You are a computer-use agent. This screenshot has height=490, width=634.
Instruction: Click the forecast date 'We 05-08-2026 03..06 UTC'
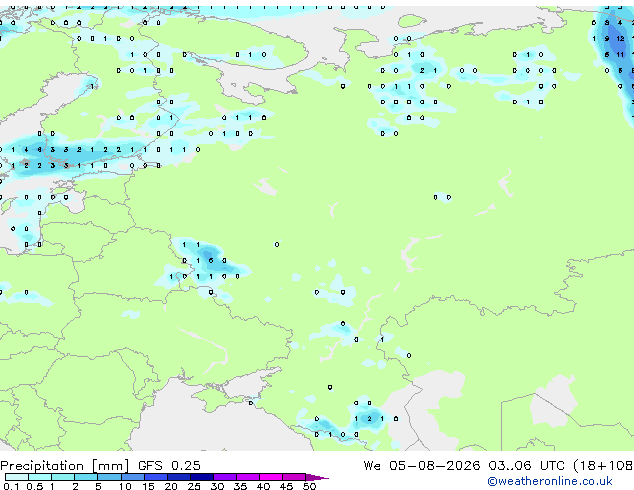click(x=464, y=466)
